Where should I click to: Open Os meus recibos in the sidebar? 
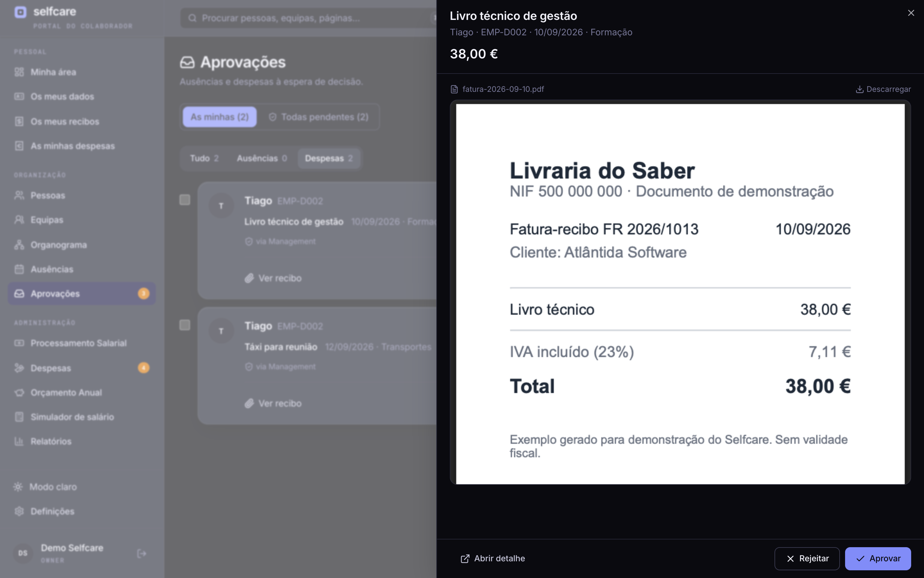(82, 121)
